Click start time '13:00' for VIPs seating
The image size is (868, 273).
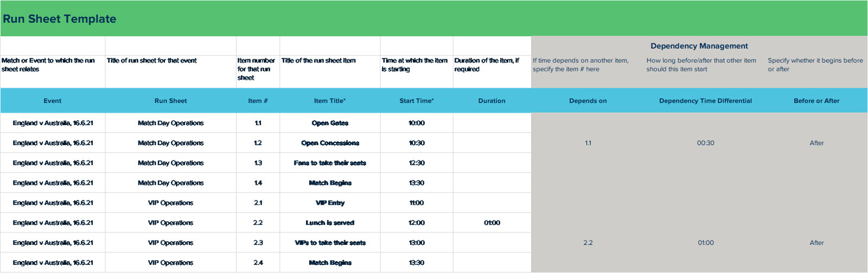[x=417, y=243]
